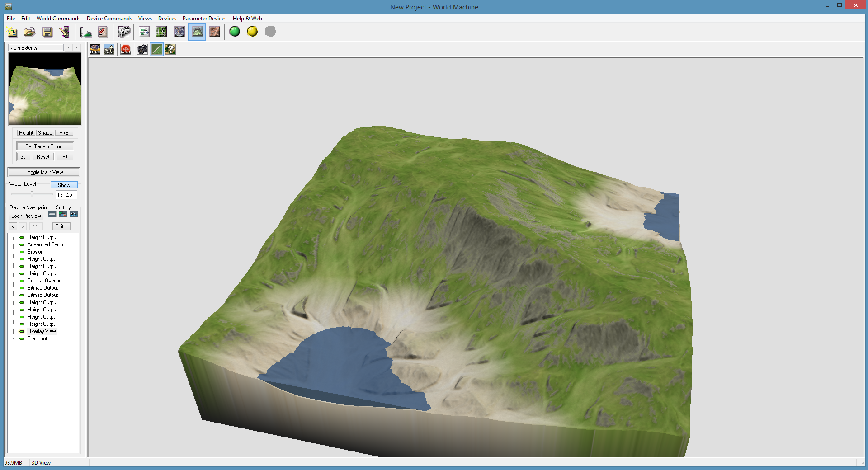
Task: Click the Save file floppy icon
Action: coord(47,32)
